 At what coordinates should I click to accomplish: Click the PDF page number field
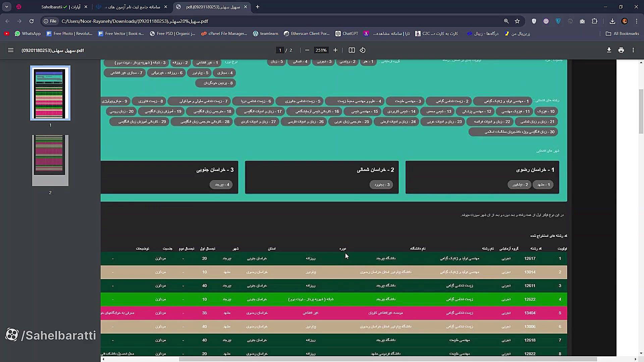point(280,50)
